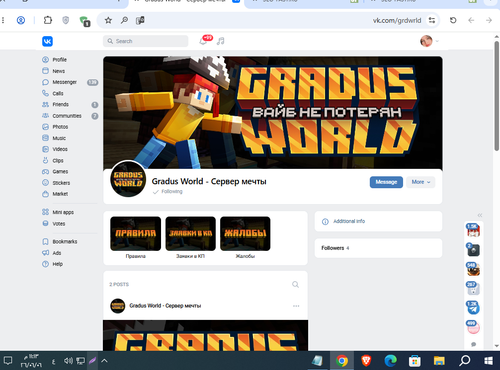Screen dimensions: 500x370
Task: Click the Message button
Action: pyautogui.click(x=386, y=182)
